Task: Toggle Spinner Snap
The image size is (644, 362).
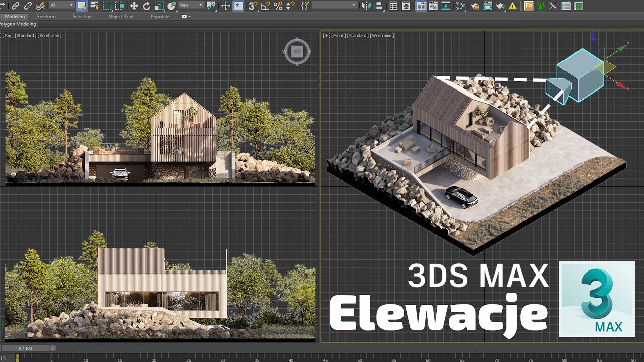Action: [290, 6]
